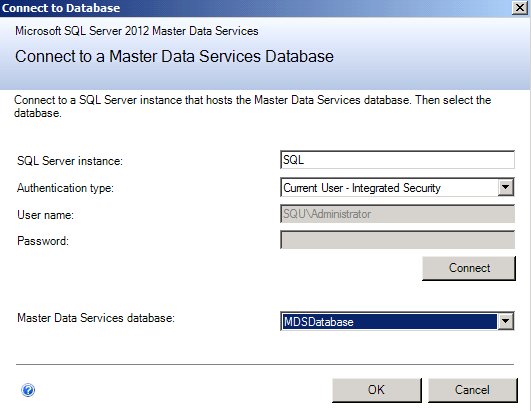
Task: Click the 'Authentication type:' label
Action: click(65, 188)
